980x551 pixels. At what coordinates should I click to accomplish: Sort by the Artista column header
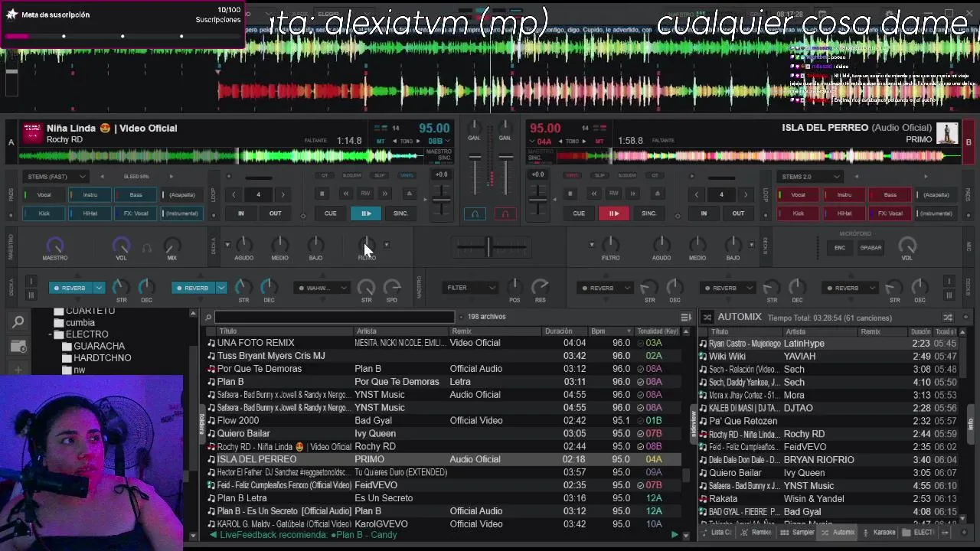(x=400, y=331)
